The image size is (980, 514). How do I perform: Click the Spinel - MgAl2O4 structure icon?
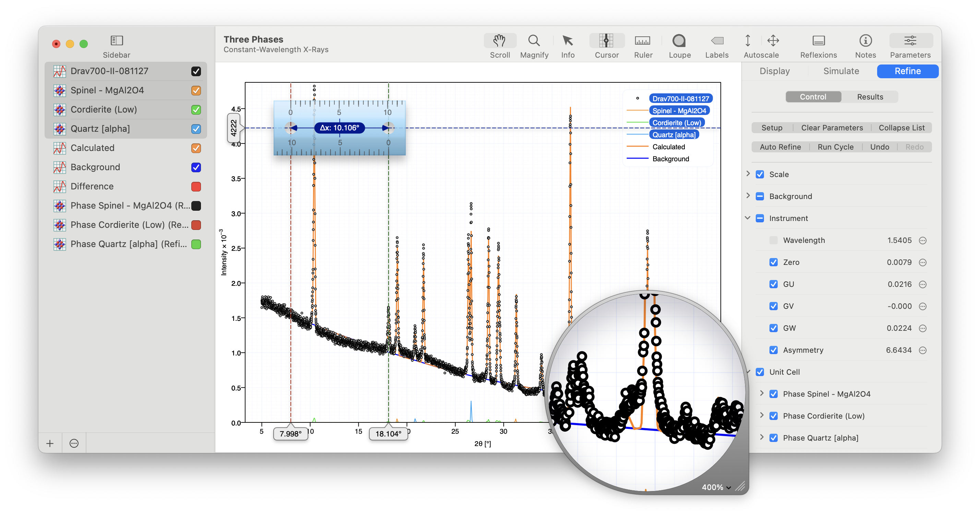pos(59,90)
